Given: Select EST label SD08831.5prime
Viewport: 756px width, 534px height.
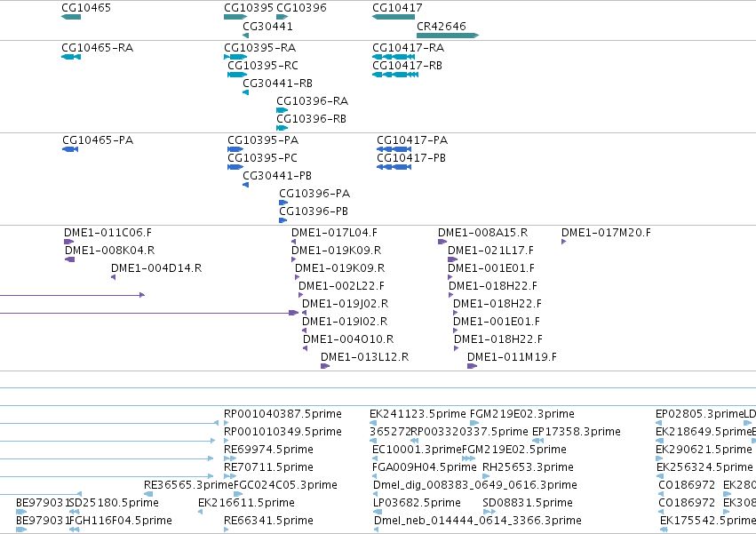Looking at the screenshot, I should tap(528, 503).
